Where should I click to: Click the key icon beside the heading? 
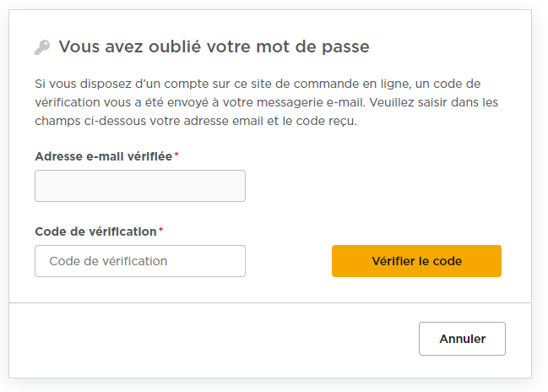click(x=42, y=47)
